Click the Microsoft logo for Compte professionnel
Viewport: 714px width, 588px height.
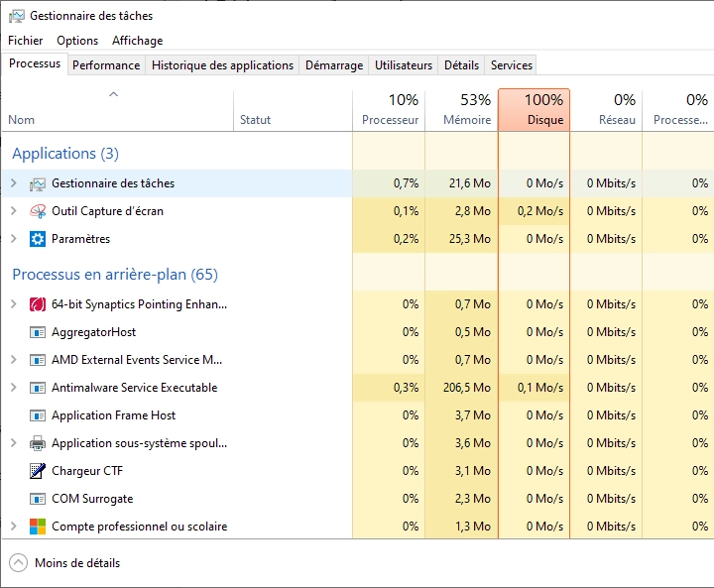tap(38, 527)
